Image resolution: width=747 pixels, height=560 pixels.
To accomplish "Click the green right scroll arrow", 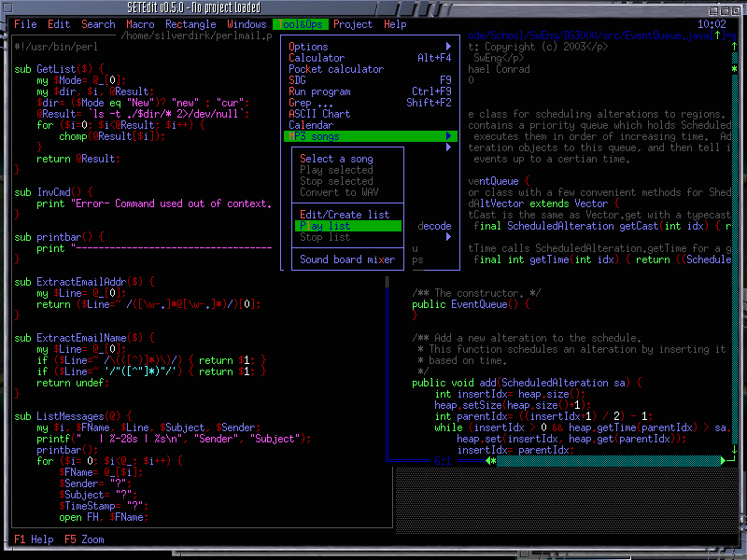I will (721, 460).
